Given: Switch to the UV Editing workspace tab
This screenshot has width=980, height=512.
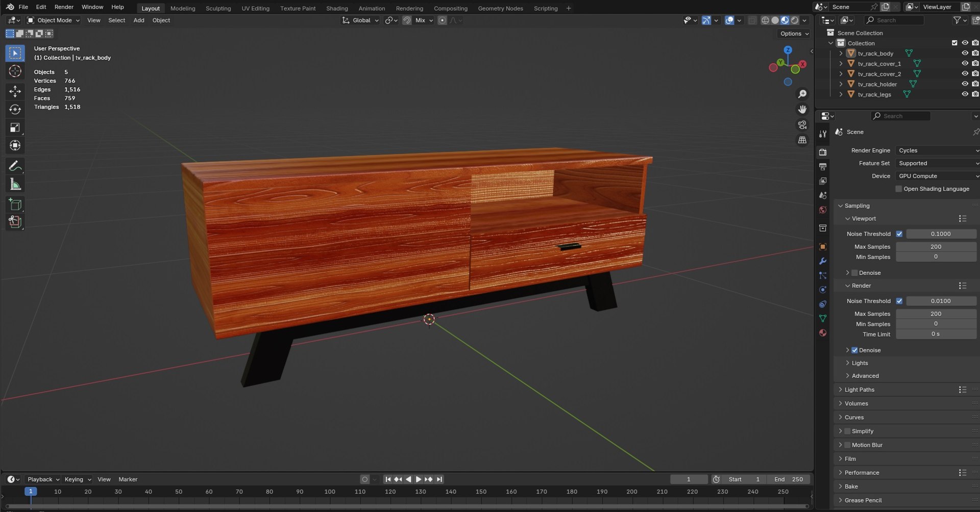Looking at the screenshot, I should [x=255, y=8].
